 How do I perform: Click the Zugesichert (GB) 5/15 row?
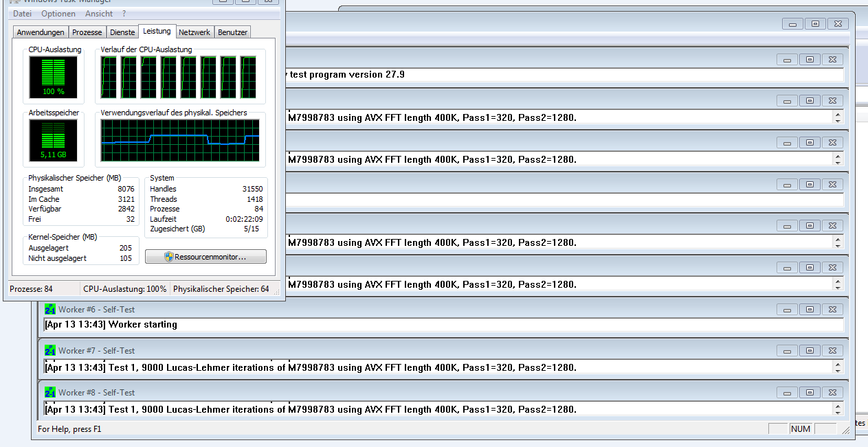tap(206, 229)
